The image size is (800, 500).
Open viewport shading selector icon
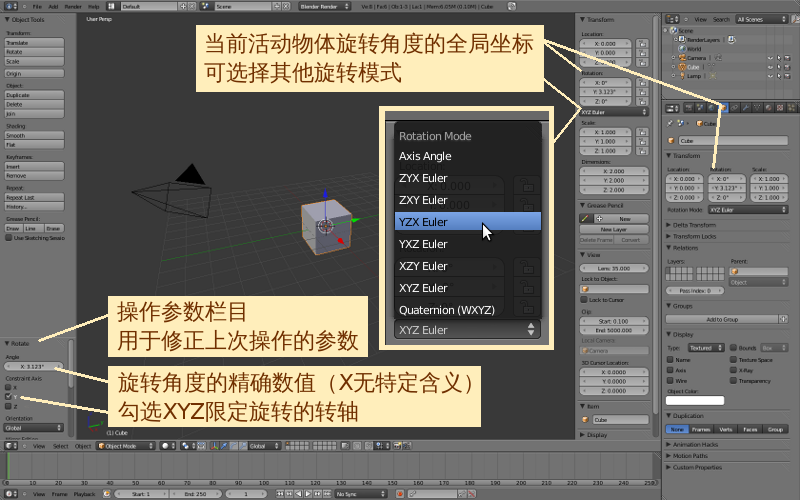pyautogui.click(x=168, y=446)
